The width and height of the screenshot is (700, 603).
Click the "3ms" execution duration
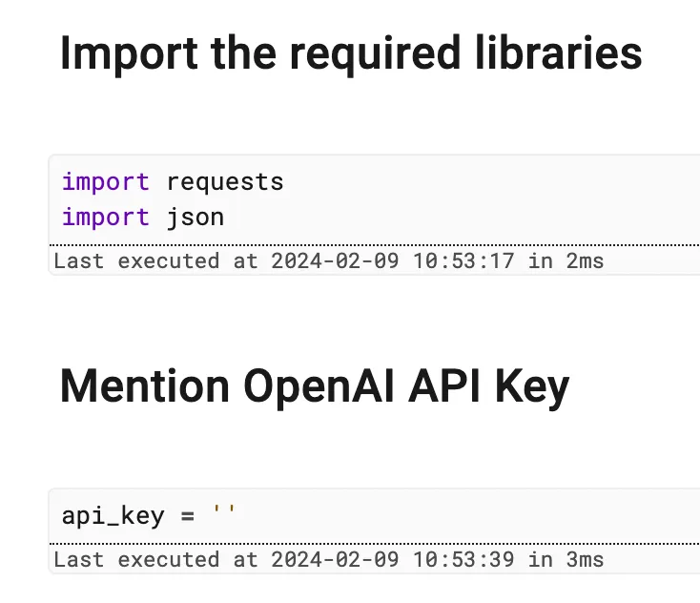pos(585,559)
